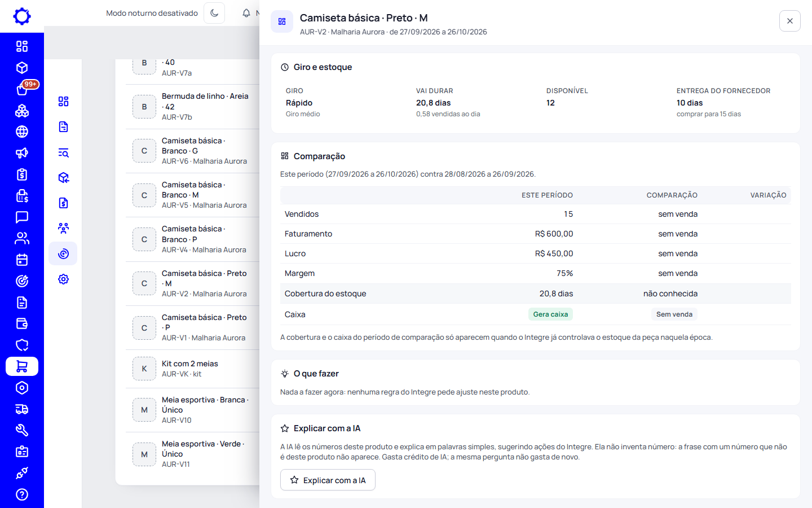
Task: Open the dashboard grid icon in main sidebar
Action: click(22, 46)
